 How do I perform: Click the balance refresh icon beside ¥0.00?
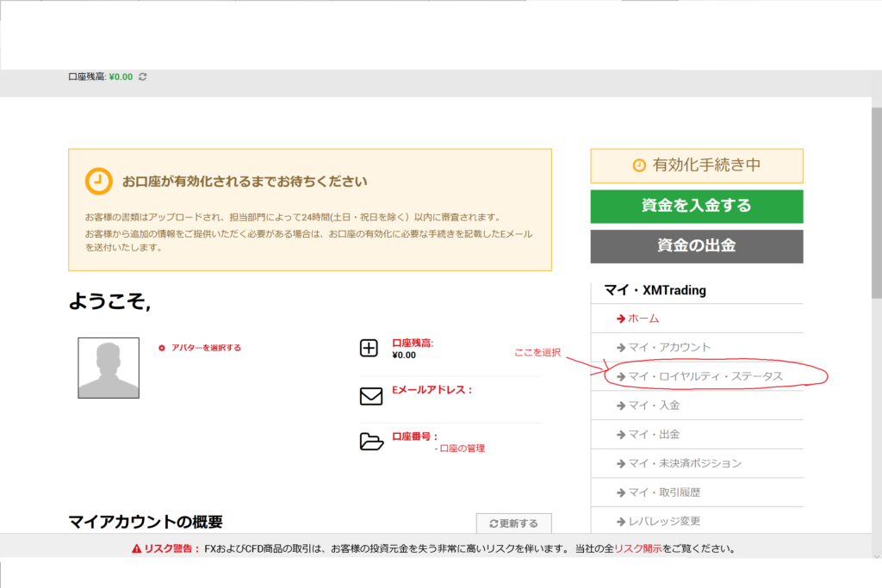pos(143,77)
